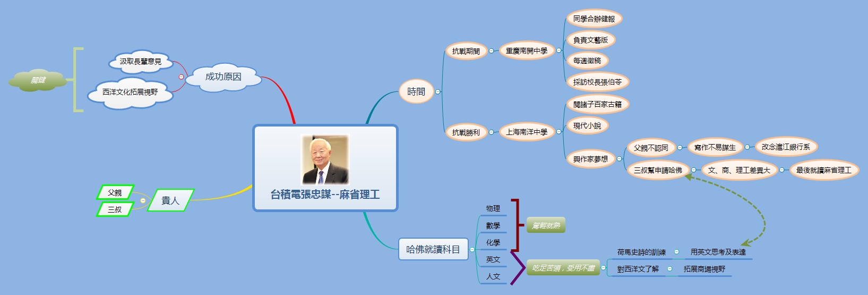Screen dimensions: 868x295
Task: Select the 對西洋文了解 node
Action: (638, 269)
